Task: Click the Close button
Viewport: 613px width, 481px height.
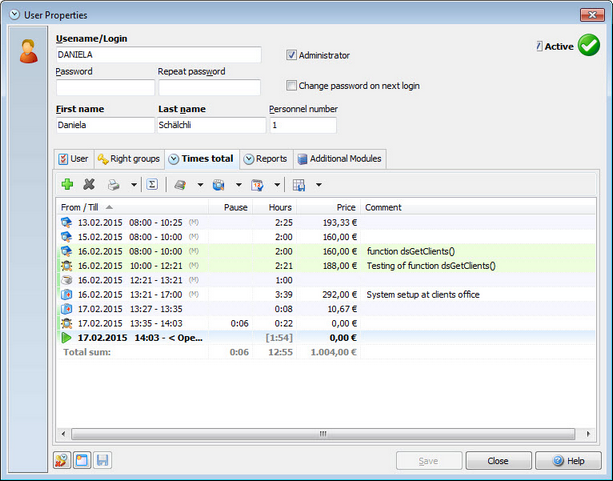Action: pos(498,461)
